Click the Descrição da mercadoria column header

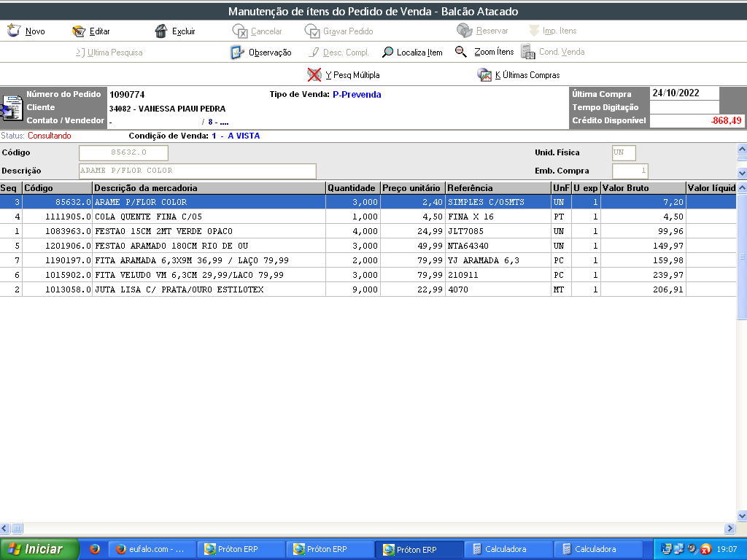(x=208, y=188)
